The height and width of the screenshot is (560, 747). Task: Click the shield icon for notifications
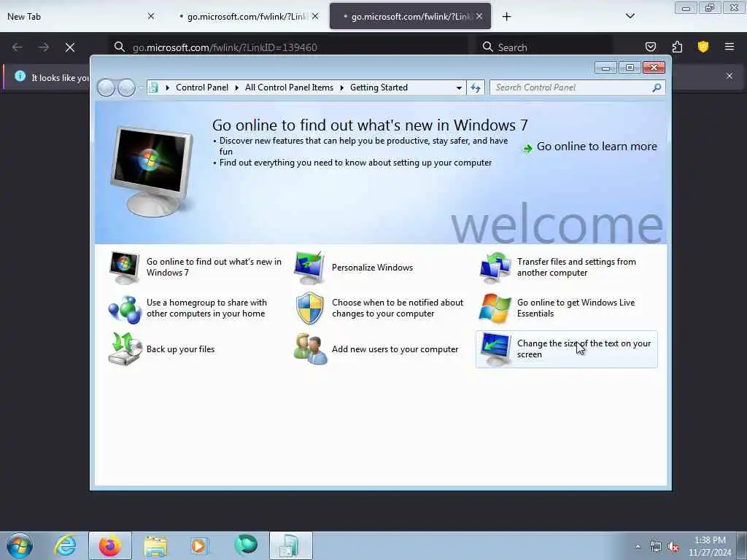click(309, 308)
